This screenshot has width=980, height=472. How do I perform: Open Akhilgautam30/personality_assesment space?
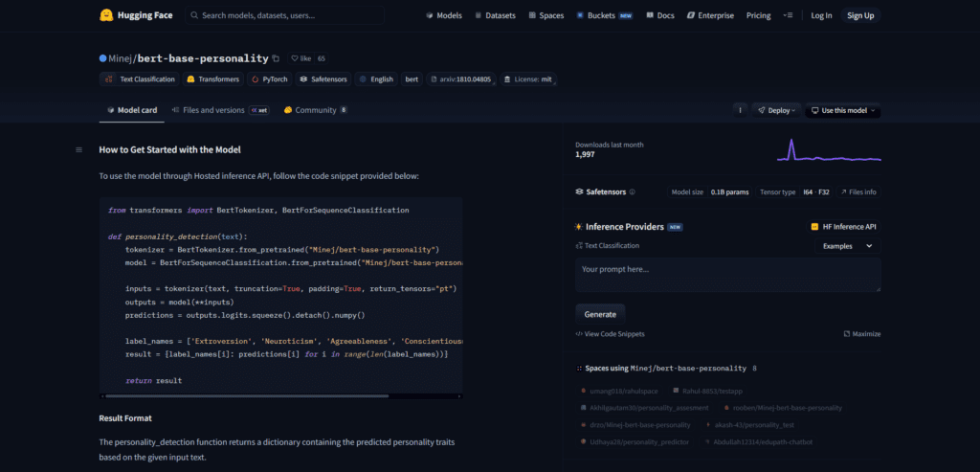(x=644, y=408)
